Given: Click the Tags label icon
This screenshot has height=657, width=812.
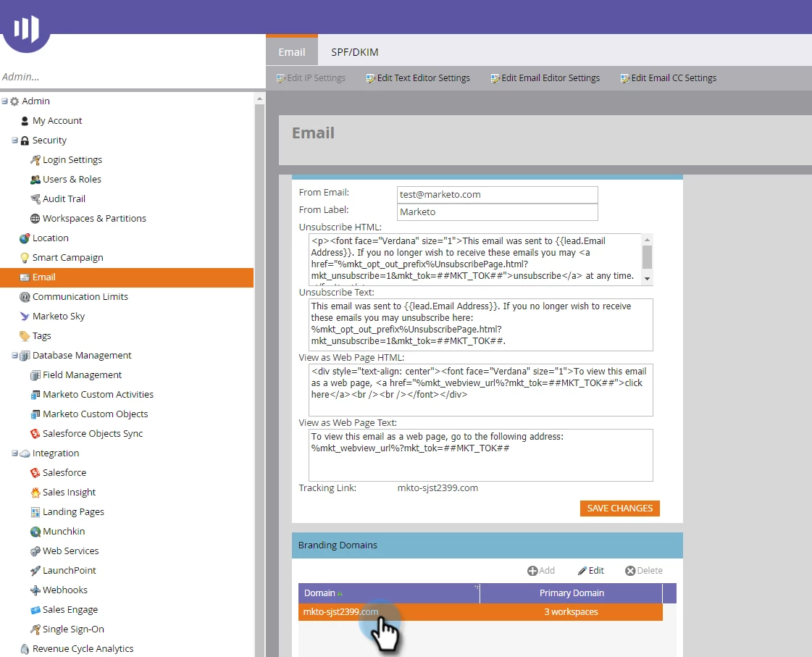Looking at the screenshot, I should [x=25, y=336].
